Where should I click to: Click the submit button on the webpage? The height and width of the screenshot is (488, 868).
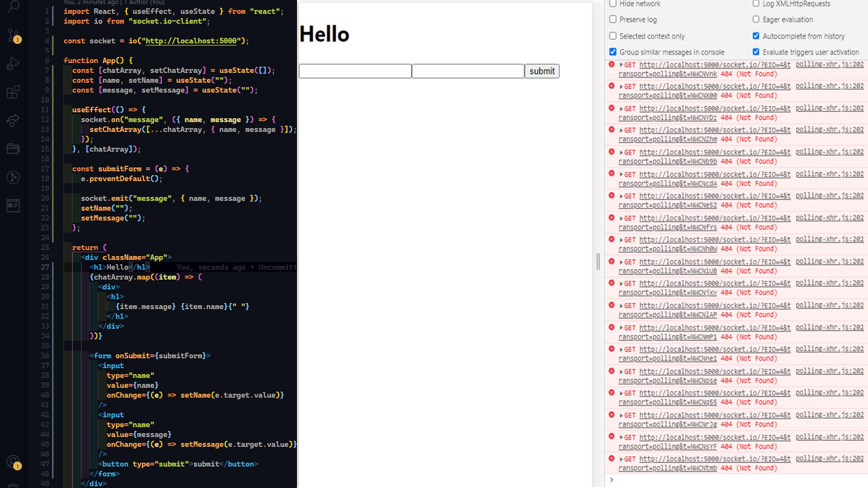541,71
